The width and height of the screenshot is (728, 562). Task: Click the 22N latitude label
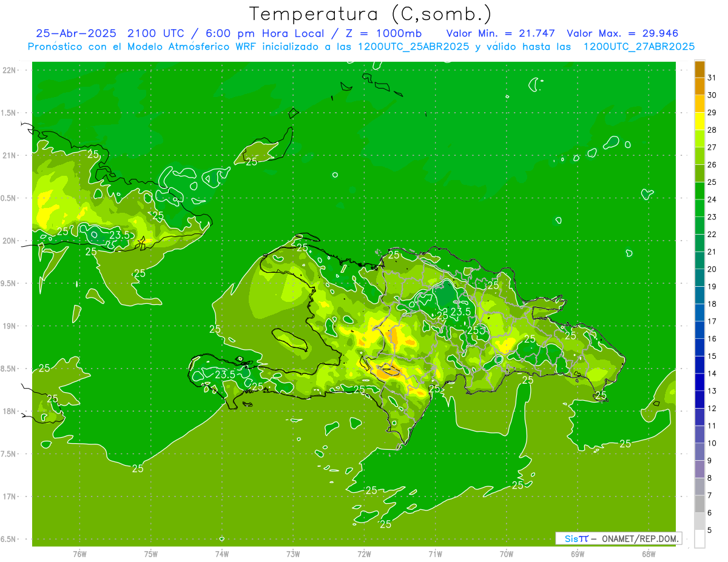point(10,70)
